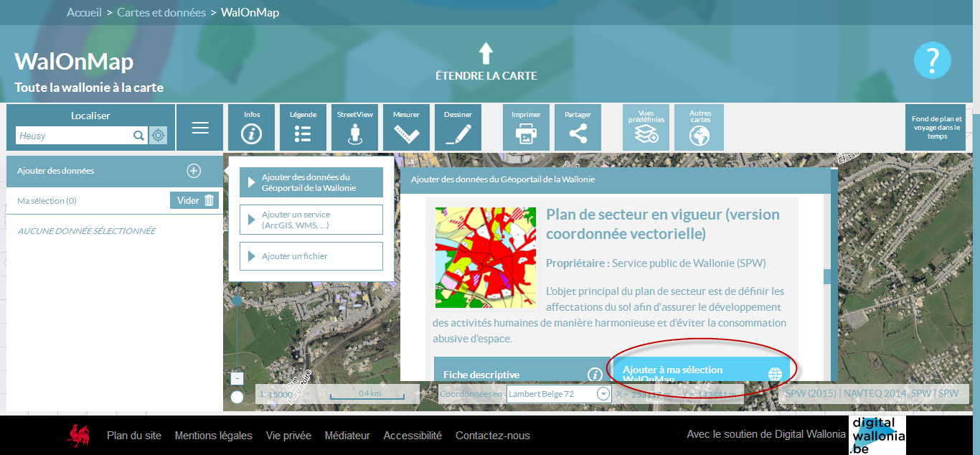
Task: Click the Ma sélection (0) label
Action: pos(47,201)
